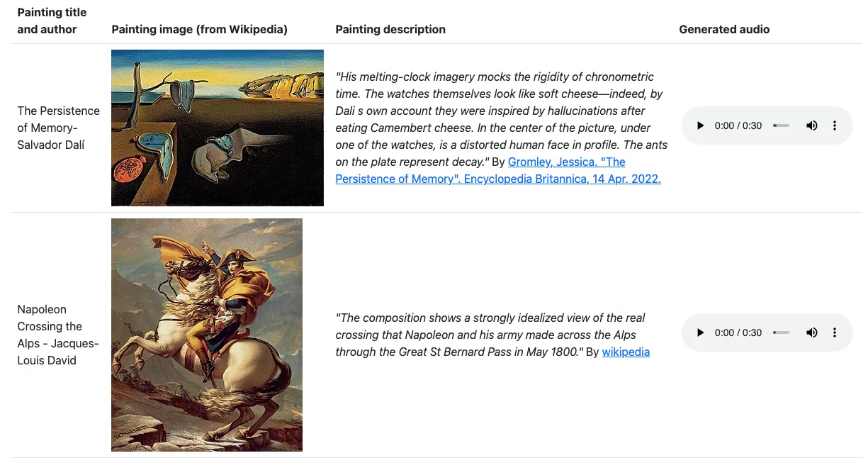Play the Persistence of Memory audio
Screen dimensions: 868x458
[x=701, y=125]
